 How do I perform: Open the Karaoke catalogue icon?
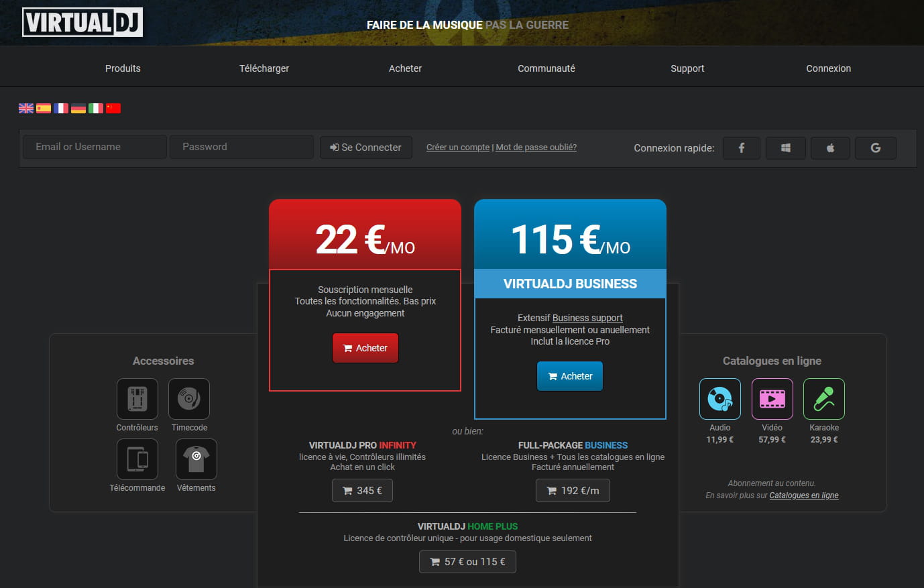point(824,399)
